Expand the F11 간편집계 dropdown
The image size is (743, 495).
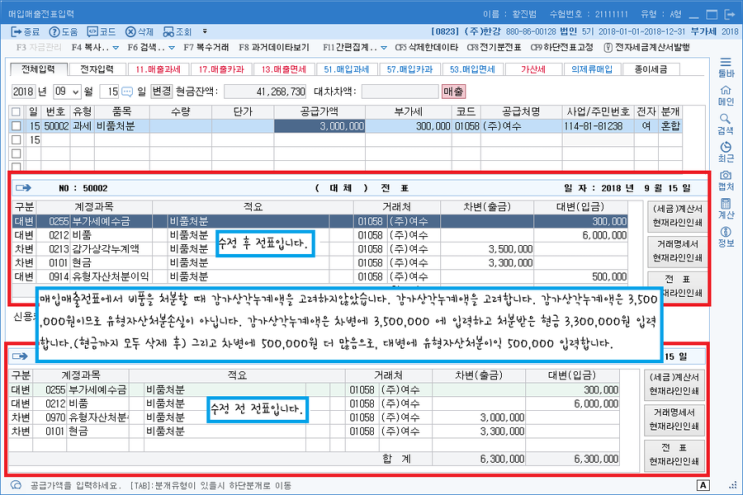click(x=384, y=48)
